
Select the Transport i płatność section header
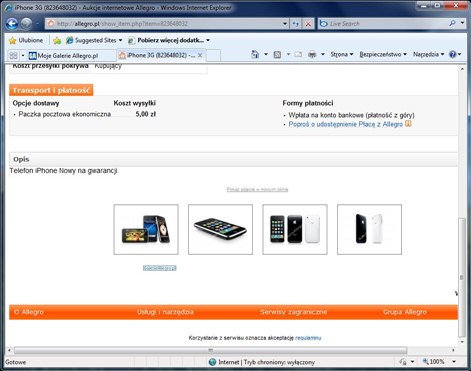[51, 90]
